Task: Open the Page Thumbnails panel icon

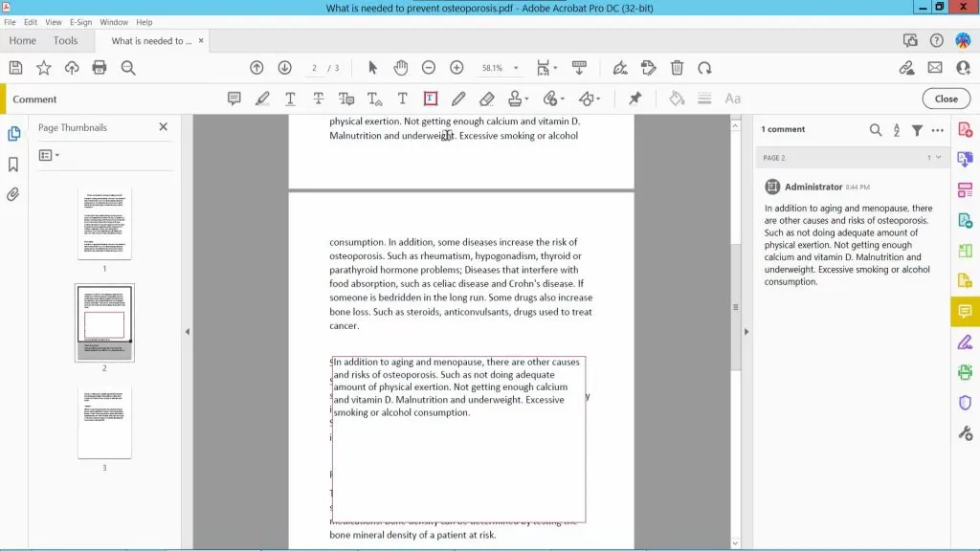Action: coord(13,135)
